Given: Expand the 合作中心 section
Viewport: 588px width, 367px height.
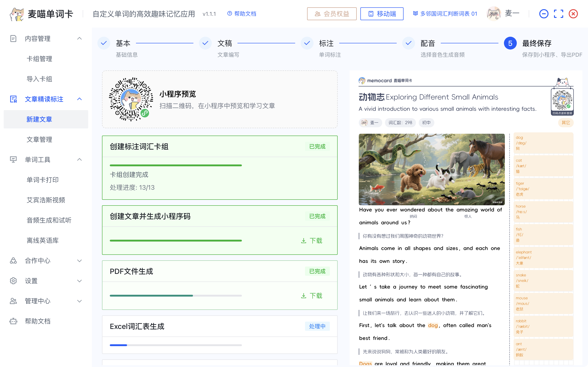Looking at the screenshot, I should tap(79, 261).
